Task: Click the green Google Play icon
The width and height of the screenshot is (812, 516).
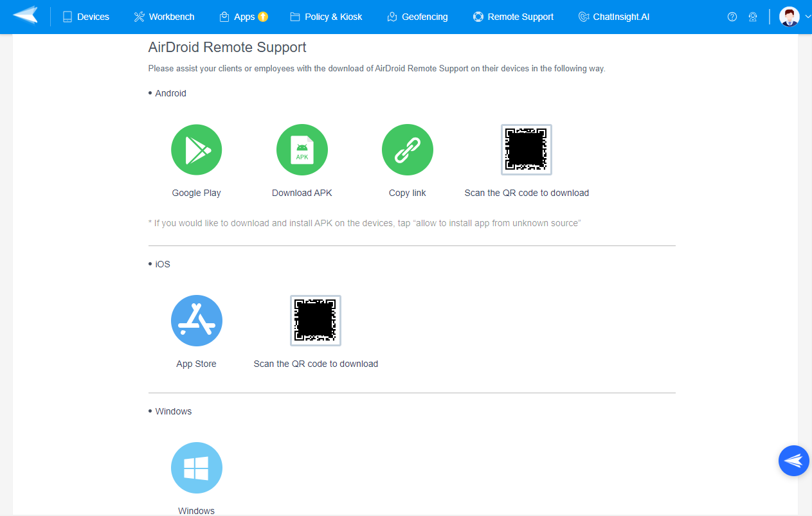Action: point(197,150)
